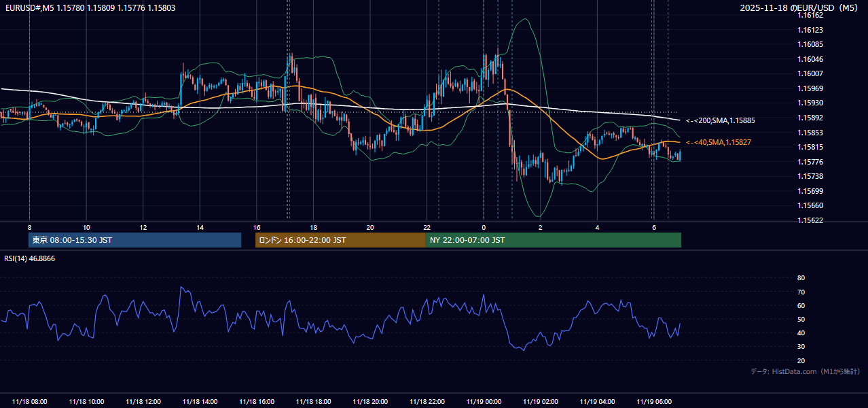Image resolution: width=868 pixels, height=408 pixels.
Task: Click price level 1.15776 on the axis
Action: 810,162
